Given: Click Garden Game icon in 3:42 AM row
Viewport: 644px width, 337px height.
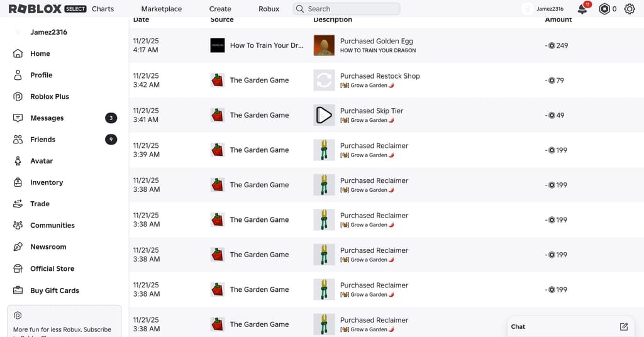Looking at the screenshot, I should click(217, 80).
